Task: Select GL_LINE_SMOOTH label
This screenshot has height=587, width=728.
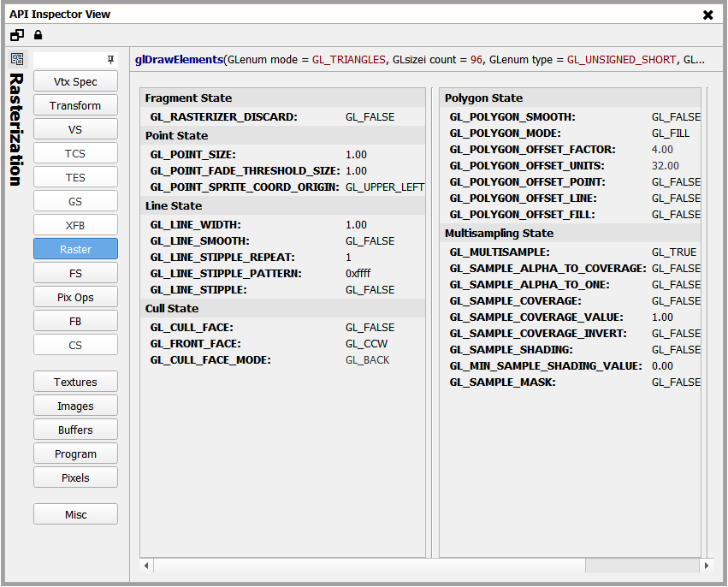Action: pos(199,241)
